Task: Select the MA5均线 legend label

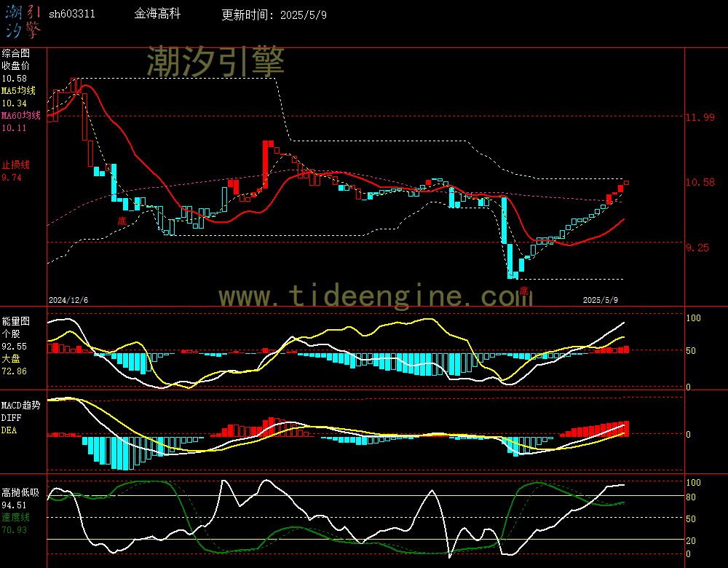Action: pyautogui.click(x=19, y=90)
